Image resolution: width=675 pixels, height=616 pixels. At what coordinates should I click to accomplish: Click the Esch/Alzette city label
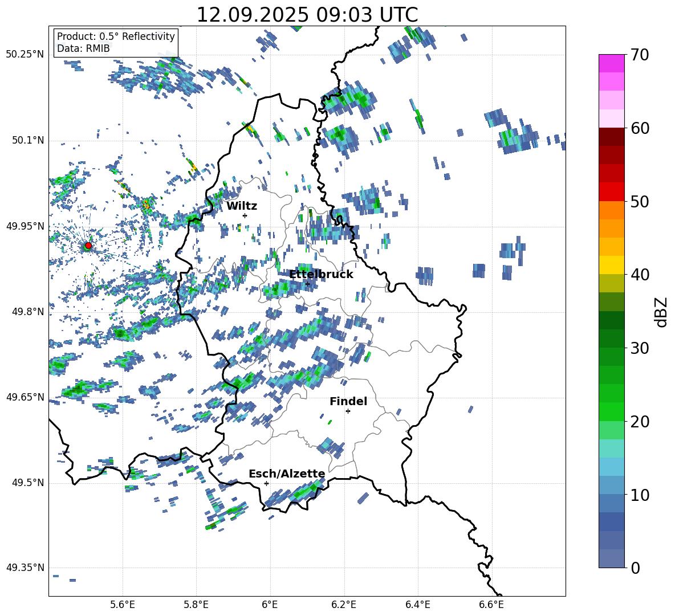287,474
